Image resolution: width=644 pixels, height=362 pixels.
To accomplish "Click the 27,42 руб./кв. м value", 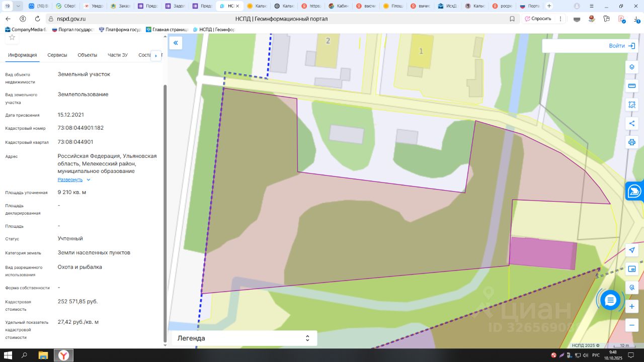I will tap(78, 322).
